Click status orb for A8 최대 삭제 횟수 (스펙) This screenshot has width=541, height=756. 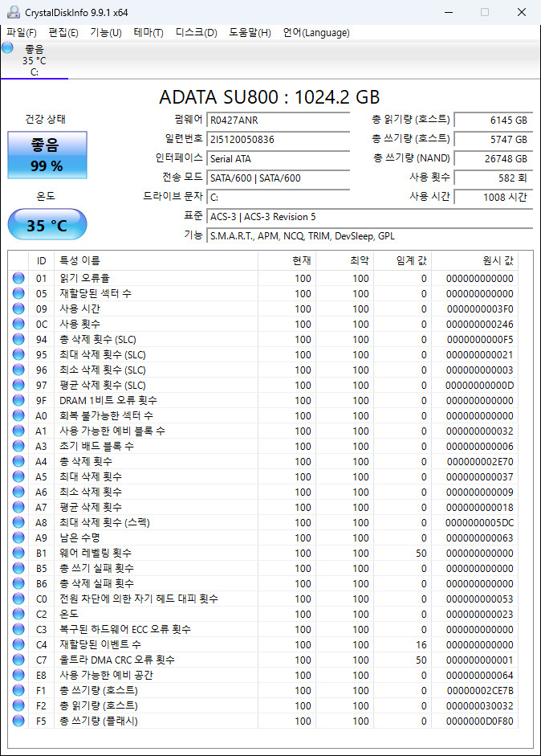coord(18,523)
